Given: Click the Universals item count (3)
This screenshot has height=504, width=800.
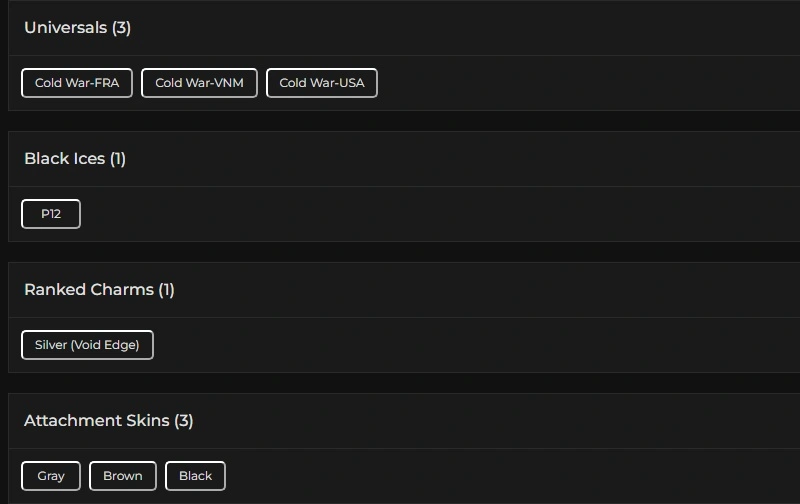Looking at the screenshot, I should click(122, 28).
